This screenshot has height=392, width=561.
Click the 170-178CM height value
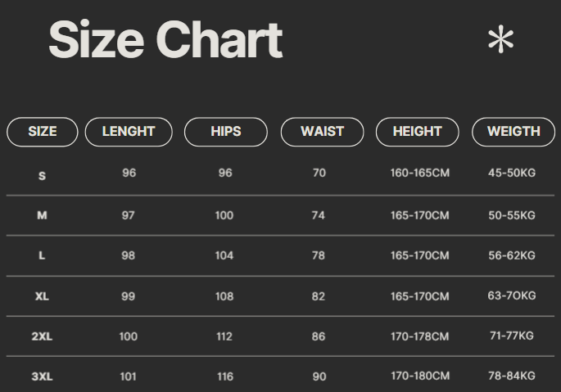pos(419,336)
